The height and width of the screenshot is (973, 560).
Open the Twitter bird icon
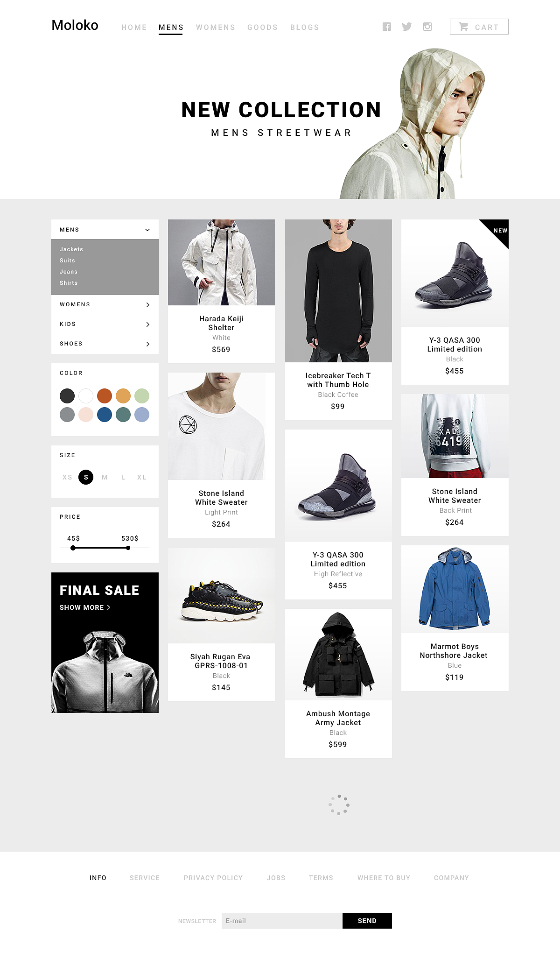[407, 27]
